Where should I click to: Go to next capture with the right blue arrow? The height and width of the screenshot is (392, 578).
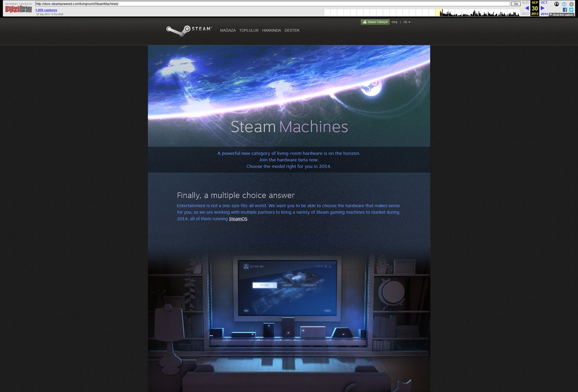point(543,8)
